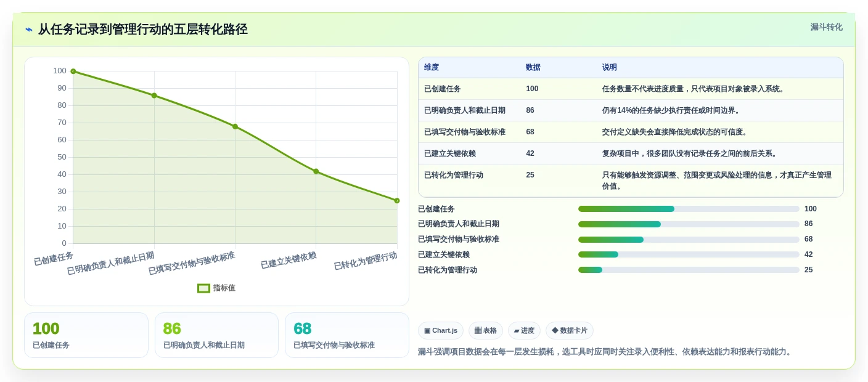Click the description 交付定义缺失会直接降低完成状态的可信度
868x382 pixels.
point(675,132)
